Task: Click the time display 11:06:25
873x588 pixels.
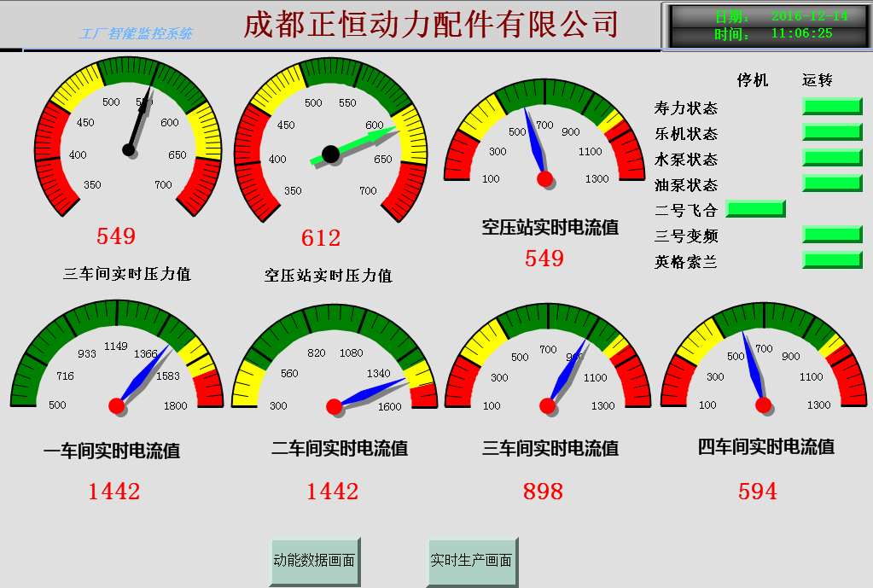Action: (x=801, y=34)
